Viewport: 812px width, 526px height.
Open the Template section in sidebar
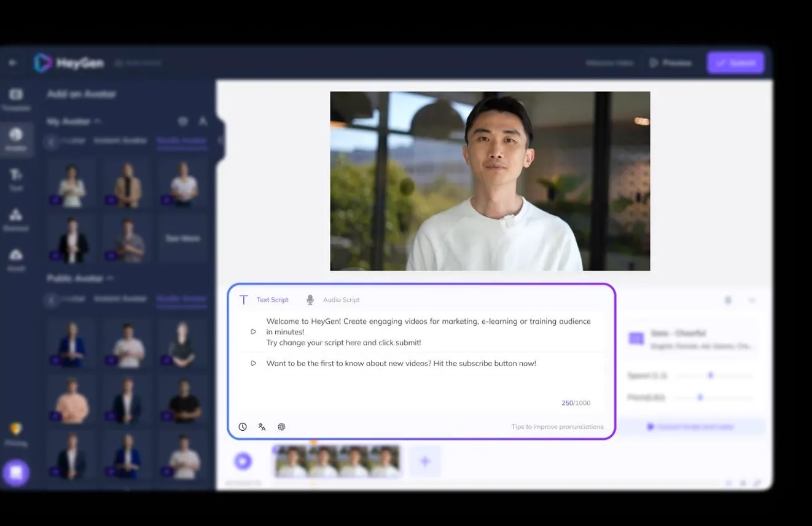(x=16, y=98)
